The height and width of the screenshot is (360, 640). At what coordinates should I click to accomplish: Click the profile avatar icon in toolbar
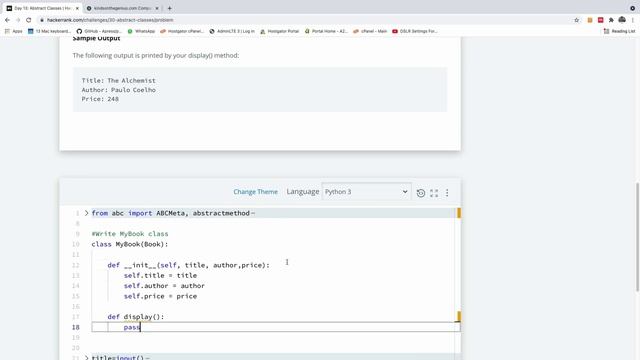[x=622, y=20]
